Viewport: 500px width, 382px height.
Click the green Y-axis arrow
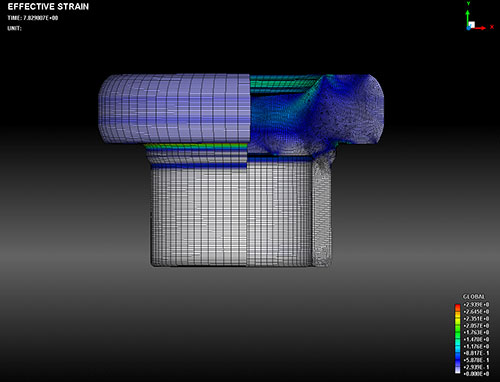point(468,18)
